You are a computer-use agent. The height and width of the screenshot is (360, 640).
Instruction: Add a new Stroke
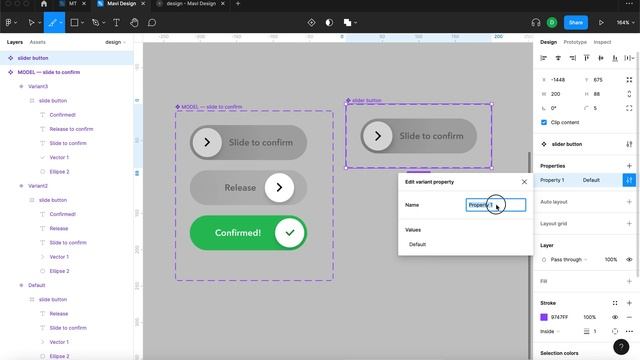pyautogui.click(x=629, y=303)
